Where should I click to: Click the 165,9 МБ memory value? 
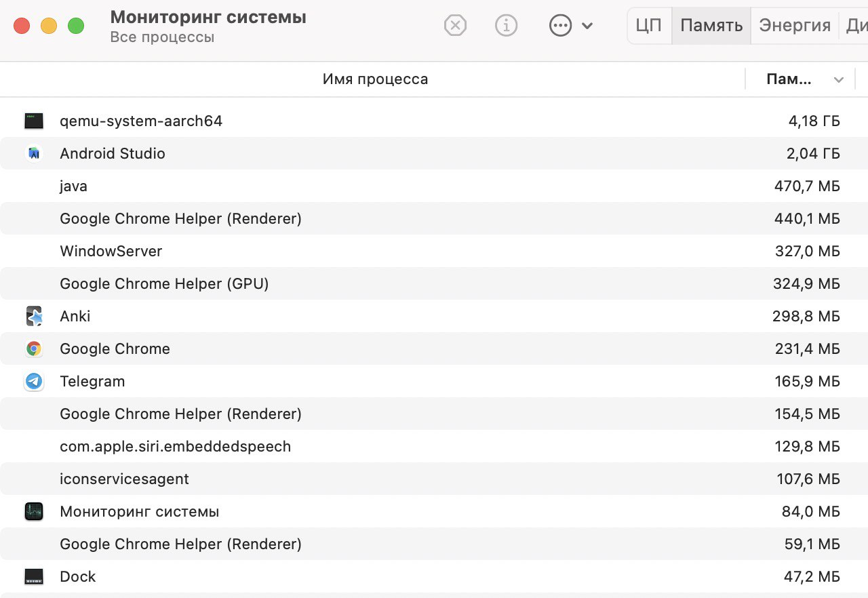click(x=808, y=381)
